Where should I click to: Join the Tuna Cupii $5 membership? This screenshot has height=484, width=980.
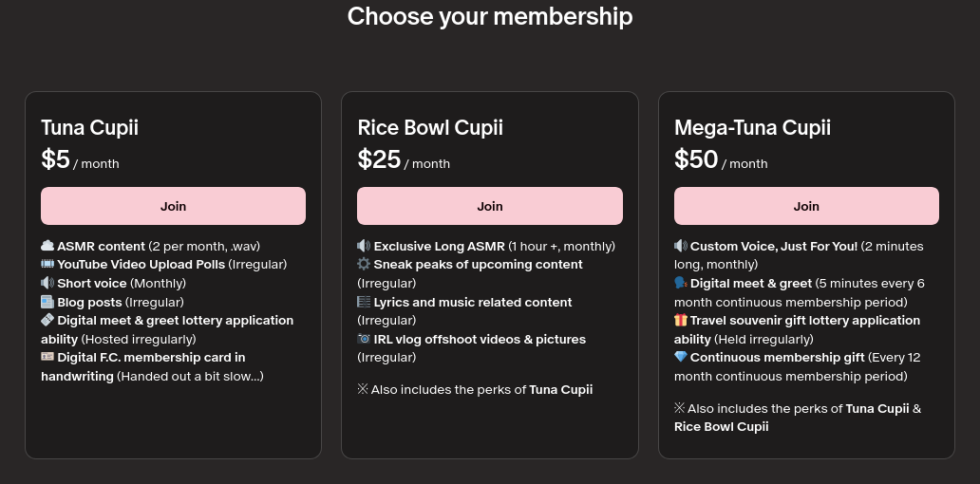pyautogui.click(x=173, y=206)
